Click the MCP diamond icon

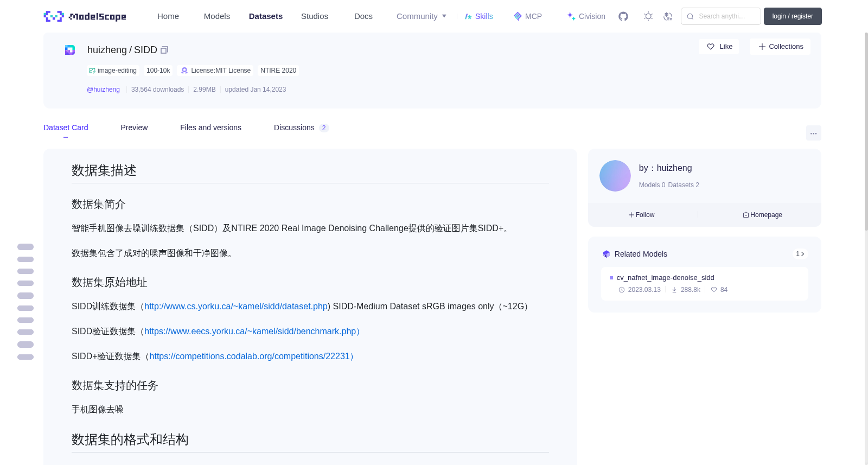coord(518,16)
